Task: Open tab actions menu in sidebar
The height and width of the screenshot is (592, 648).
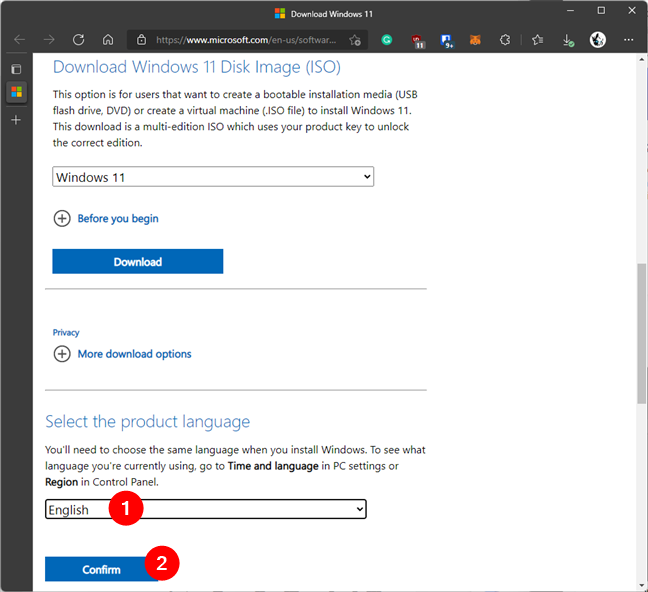Action: coord(16,69)
